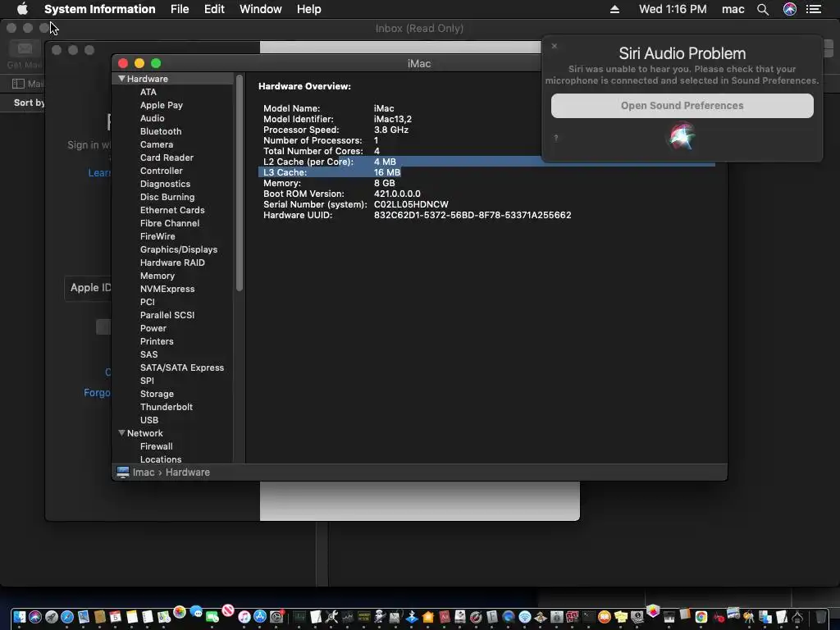Open the Edit menu

[214, 9]
